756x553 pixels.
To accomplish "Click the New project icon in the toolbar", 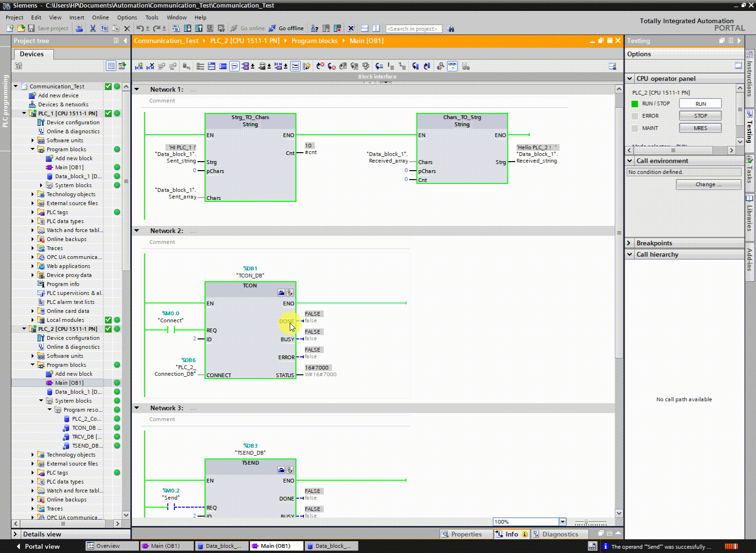I will [x=10, y=28].
